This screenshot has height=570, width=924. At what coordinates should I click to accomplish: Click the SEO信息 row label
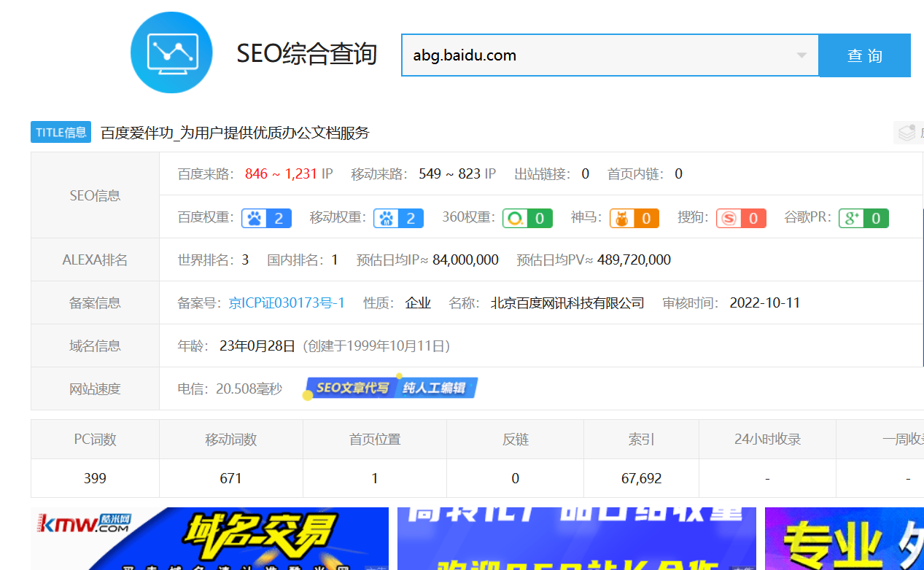click(95, 195)
